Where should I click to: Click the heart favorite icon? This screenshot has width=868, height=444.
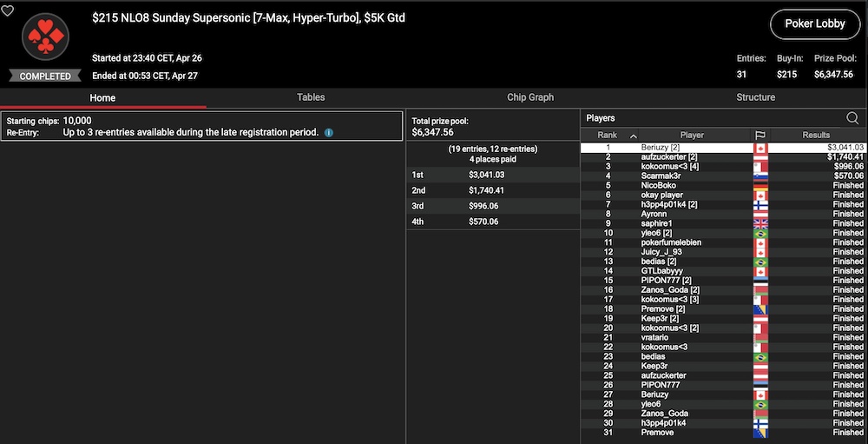click(7, 11)
